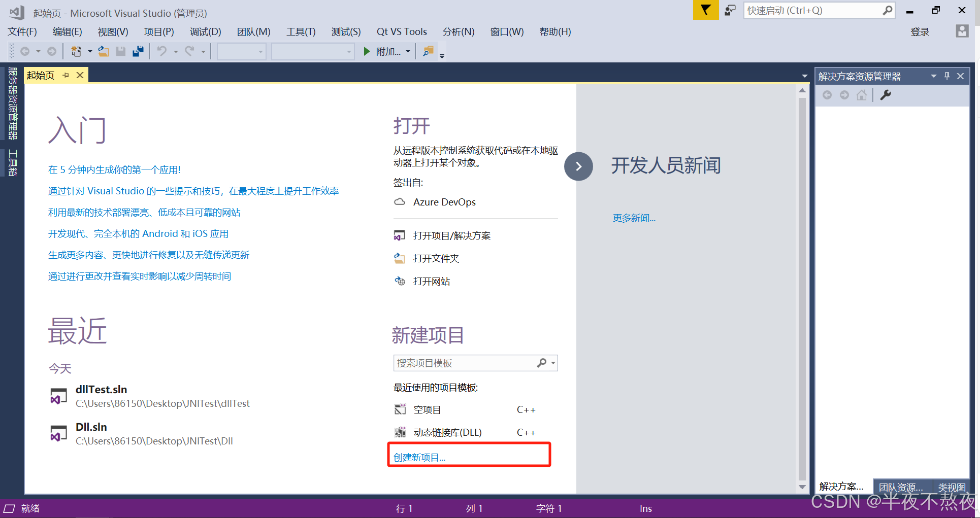Click the Undo arrow icon
980x518 pixels.
coord(161,51)
